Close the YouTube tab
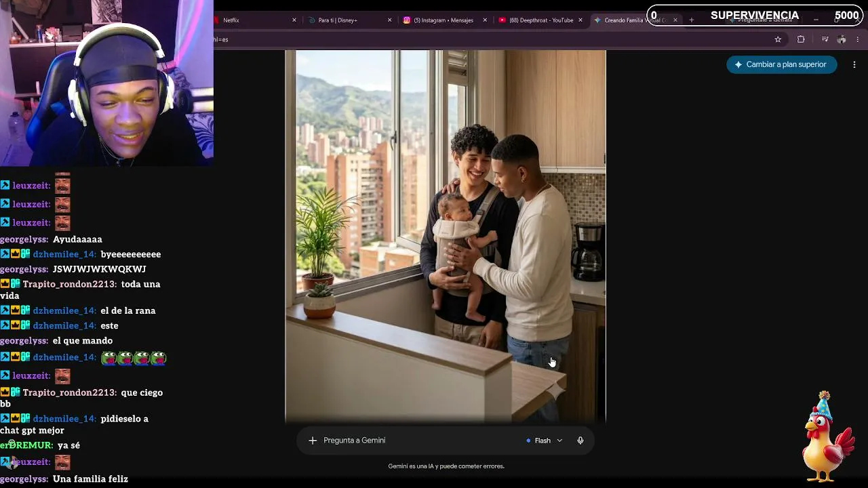Screen dimensions: 868x488 (580, 20)
